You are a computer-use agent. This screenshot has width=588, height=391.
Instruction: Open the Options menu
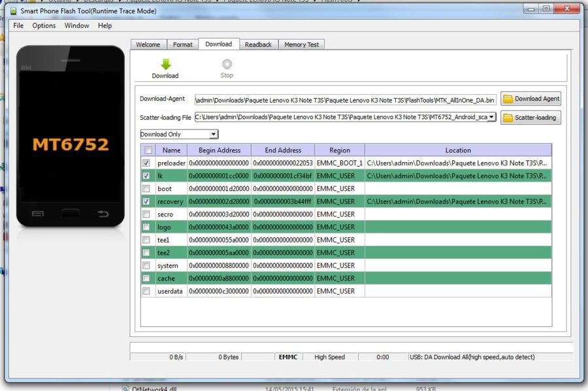click(x=44, y=25)
